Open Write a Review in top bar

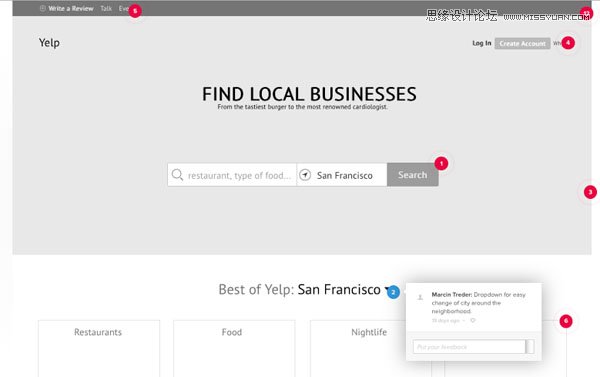(71, 8)
